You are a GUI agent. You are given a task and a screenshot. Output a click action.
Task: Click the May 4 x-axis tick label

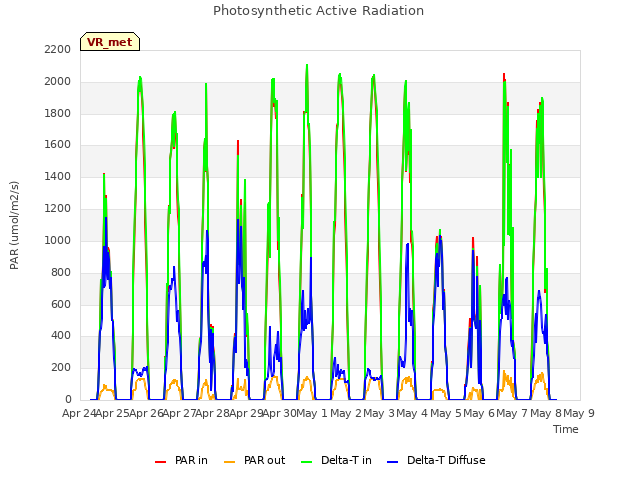(x=412, y=413)
